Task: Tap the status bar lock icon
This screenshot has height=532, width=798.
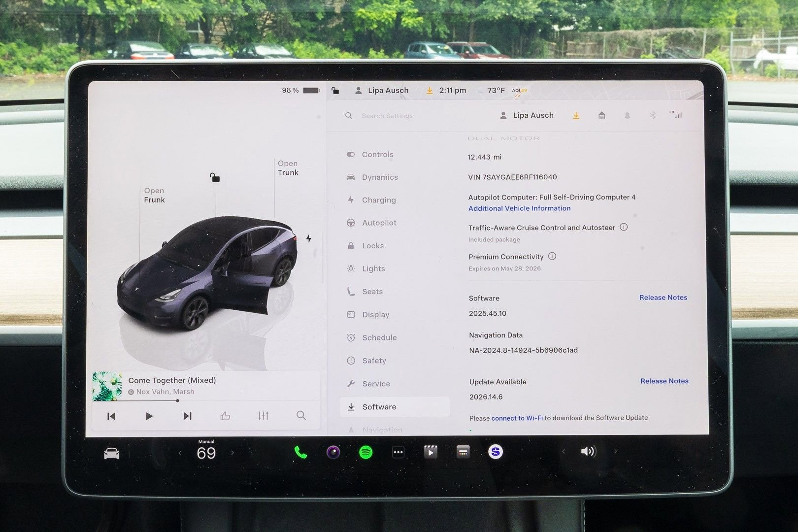Action: 335,91
